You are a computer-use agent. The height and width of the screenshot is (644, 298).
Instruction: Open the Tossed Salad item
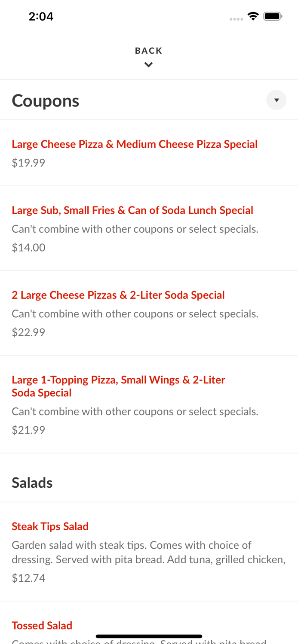coord(42,625)
